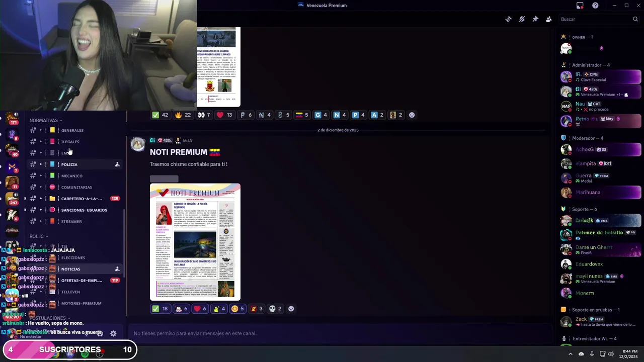The width and height of the screenshot is (644, 362).
Task: Click the username Eli above NOTI PREMIUM
Action: point(152,141)
